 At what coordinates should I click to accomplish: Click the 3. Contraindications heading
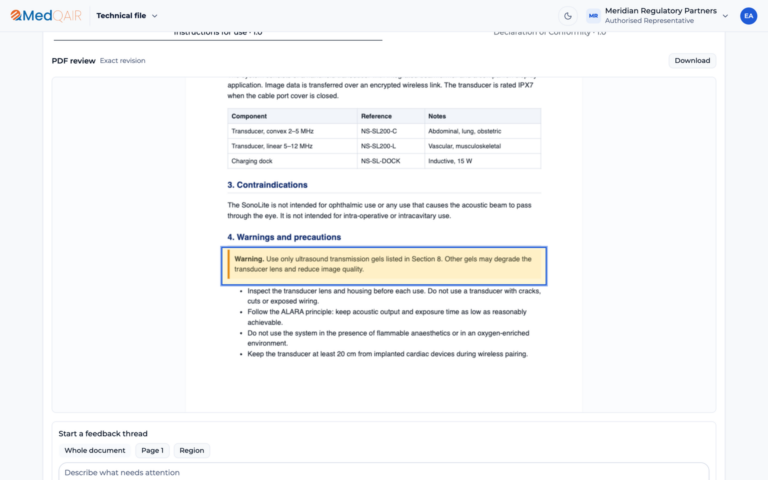coord(267,185)
